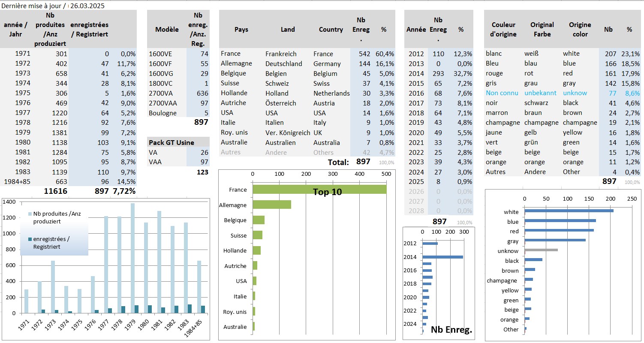Select the 'grün' cell
The height and width of the screenshot is (343, 644).
coord(531,142)
